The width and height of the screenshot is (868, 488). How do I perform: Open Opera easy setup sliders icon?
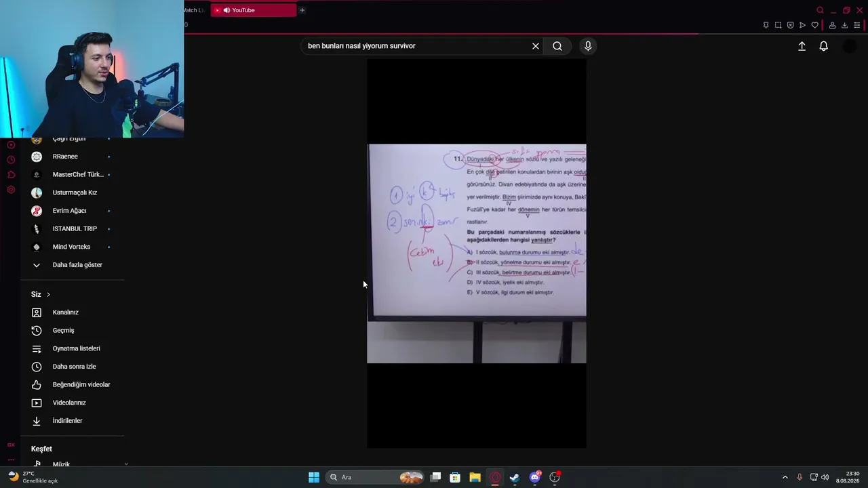coord(857,25)
